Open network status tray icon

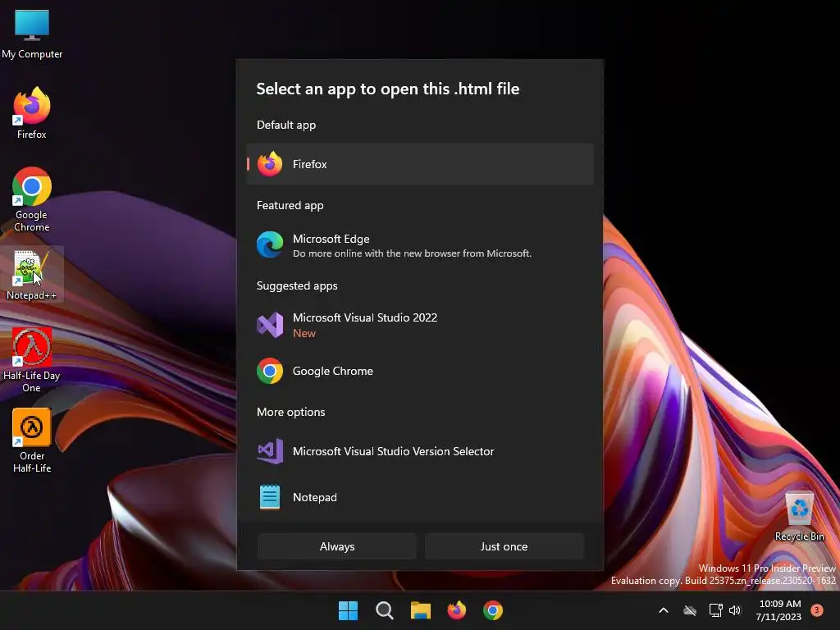(x=715, y=610)
